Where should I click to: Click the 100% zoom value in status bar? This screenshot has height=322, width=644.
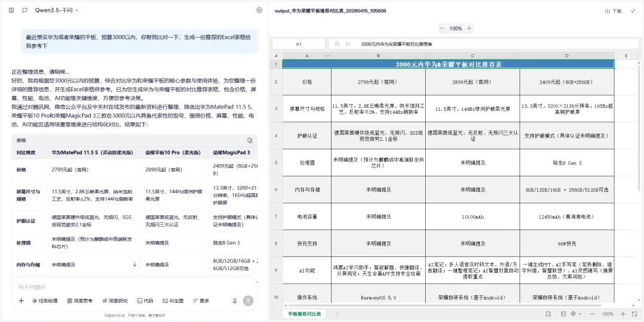[x=608, y=314]
